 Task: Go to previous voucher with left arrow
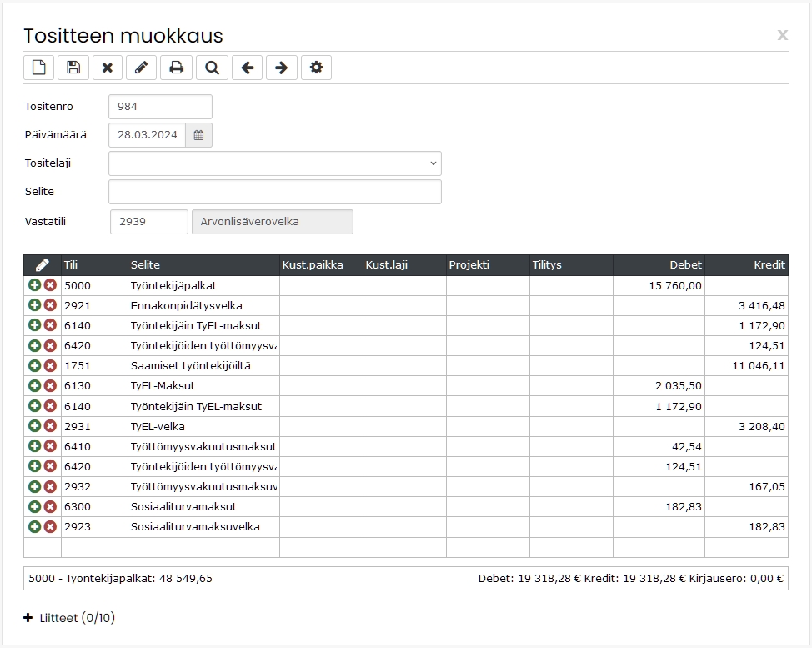click(247, 68)
